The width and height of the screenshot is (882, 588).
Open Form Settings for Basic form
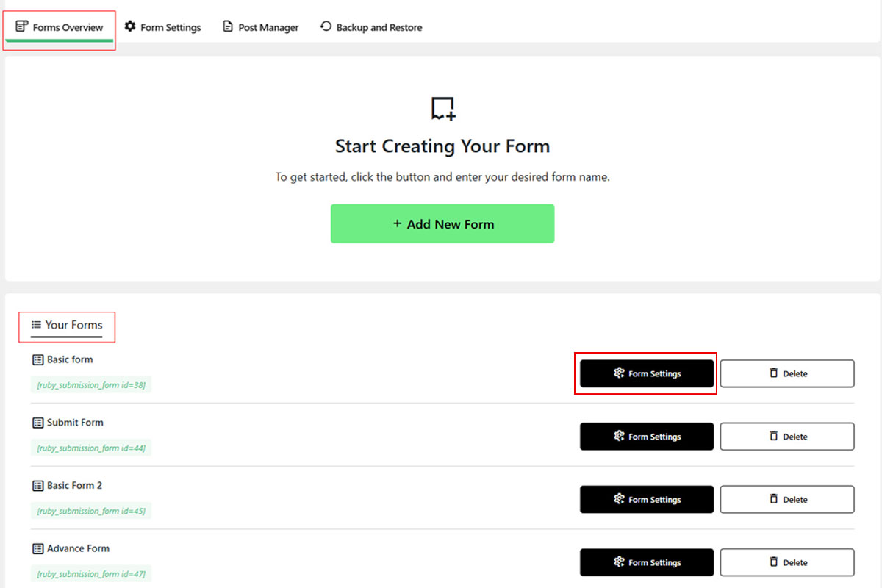pos(647,373)
